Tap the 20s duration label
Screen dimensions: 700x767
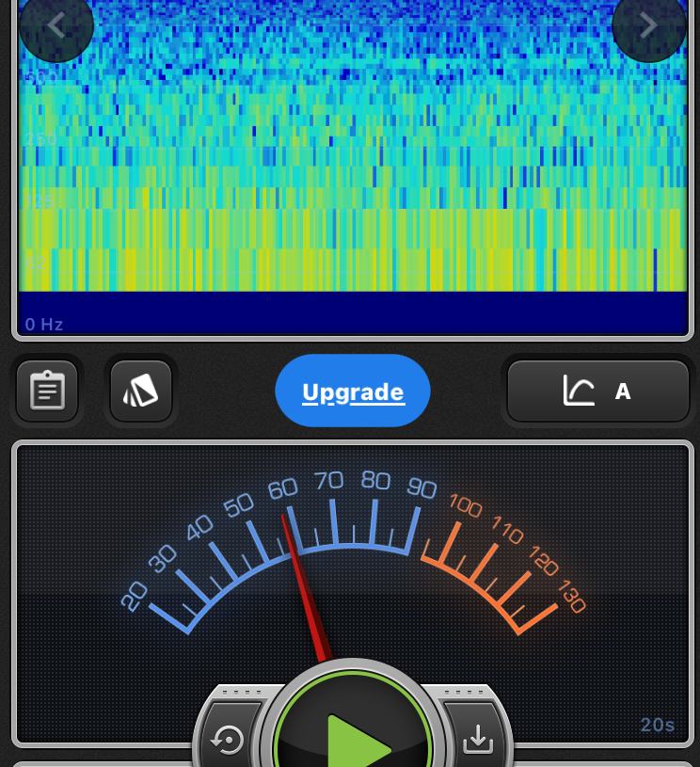(x=657, y=725)
